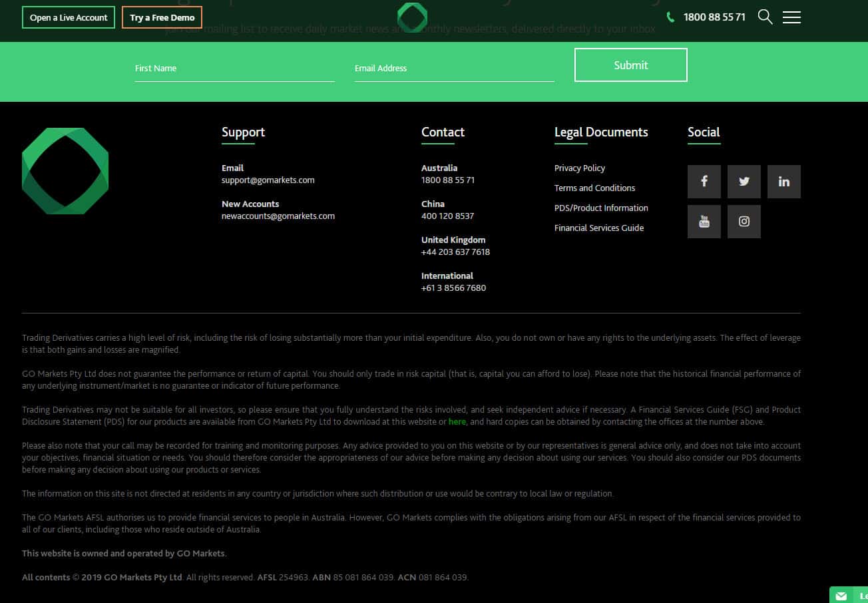868x603 pixels.
Task: Click Open a Live Account button
Action: point(69,17)
